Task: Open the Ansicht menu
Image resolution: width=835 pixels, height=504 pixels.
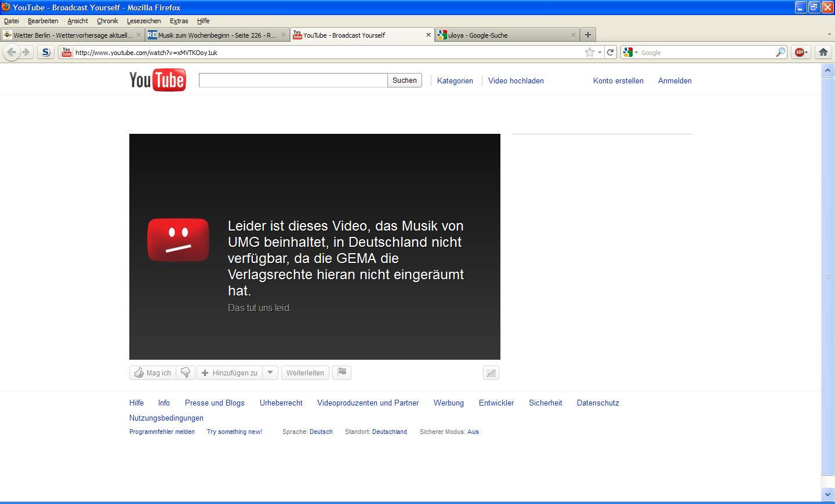Action: pyautogui.click(x=78, y=21)
